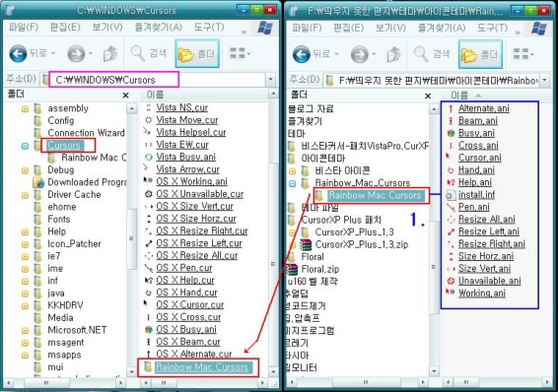
Task: Click the C:\WINDOWS\Cursors address field
Action: pyautogui.click(x=114, y=79)
